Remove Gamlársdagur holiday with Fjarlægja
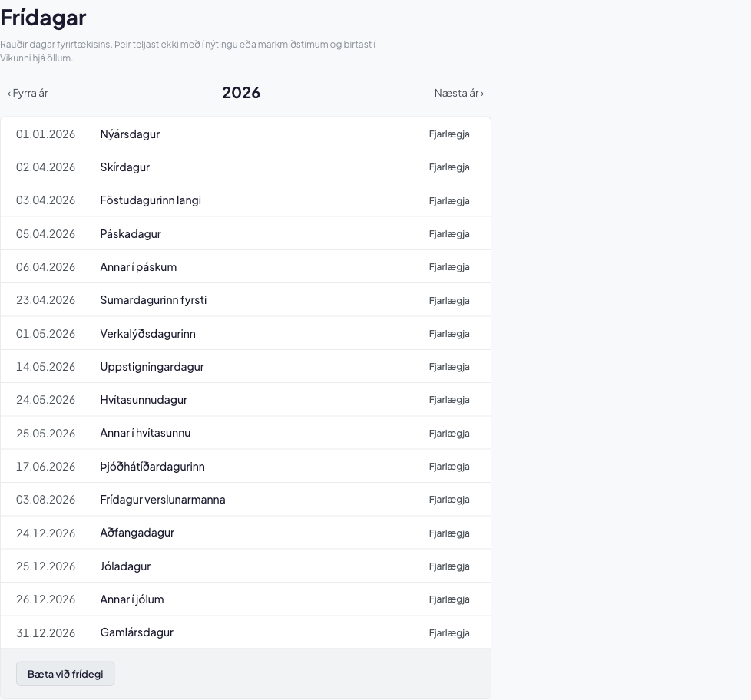Viewport: 751px width, 700px height. [x=448, y=632]
